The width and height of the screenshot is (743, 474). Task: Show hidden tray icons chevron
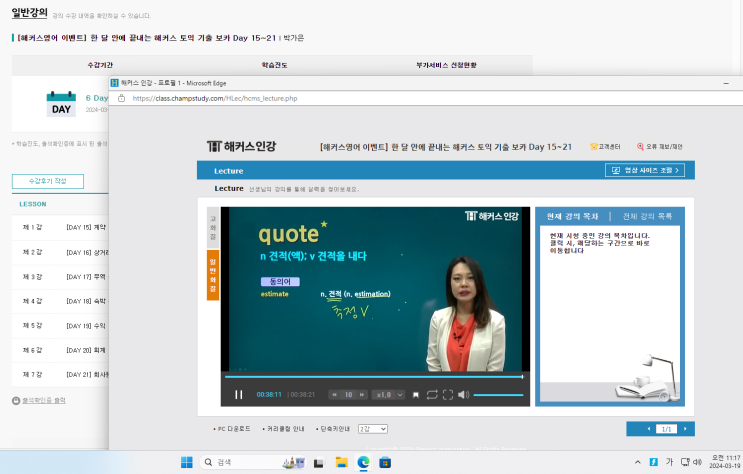point(638,462)
